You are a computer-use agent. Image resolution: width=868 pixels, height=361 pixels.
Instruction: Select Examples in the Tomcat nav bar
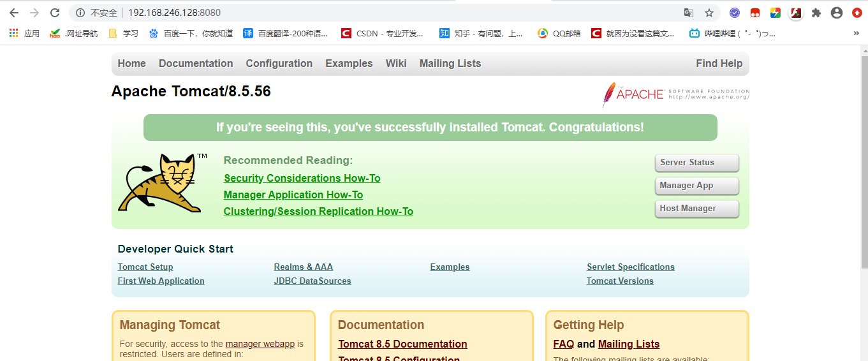coord(349,63)
